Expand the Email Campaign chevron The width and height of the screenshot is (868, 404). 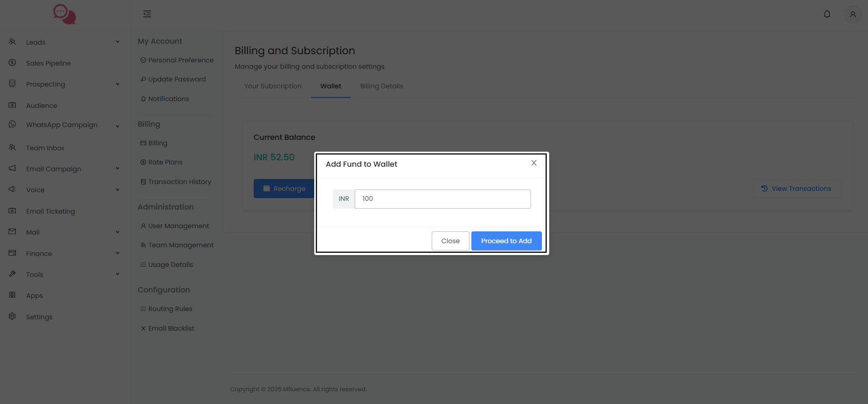coord(117,169)
